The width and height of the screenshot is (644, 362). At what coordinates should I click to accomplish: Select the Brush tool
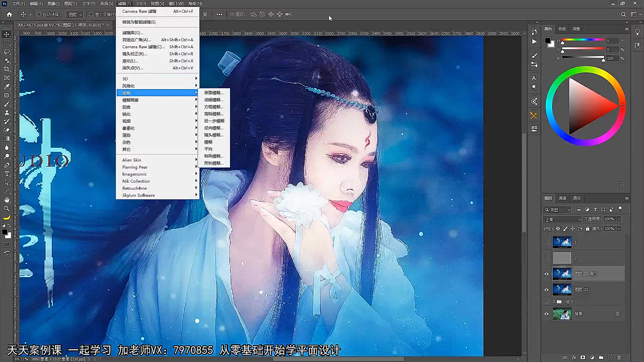(x=7, y=104)
